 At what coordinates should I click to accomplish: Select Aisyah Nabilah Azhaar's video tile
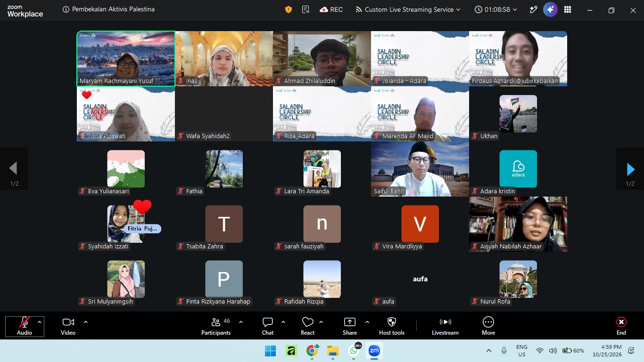point(518,224)
